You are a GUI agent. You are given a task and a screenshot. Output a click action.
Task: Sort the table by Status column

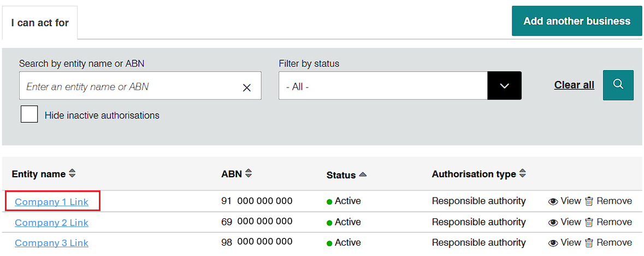pos(363,175)
